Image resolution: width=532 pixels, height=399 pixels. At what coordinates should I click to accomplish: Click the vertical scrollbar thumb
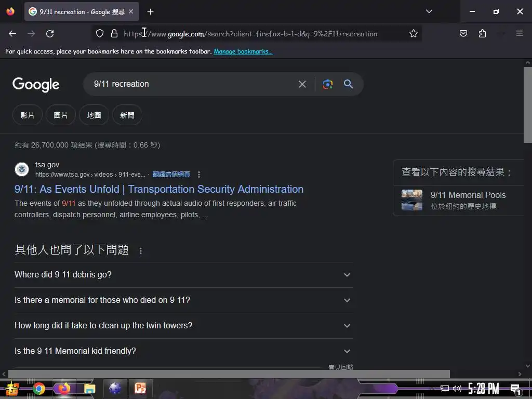(x=528, y=105)
